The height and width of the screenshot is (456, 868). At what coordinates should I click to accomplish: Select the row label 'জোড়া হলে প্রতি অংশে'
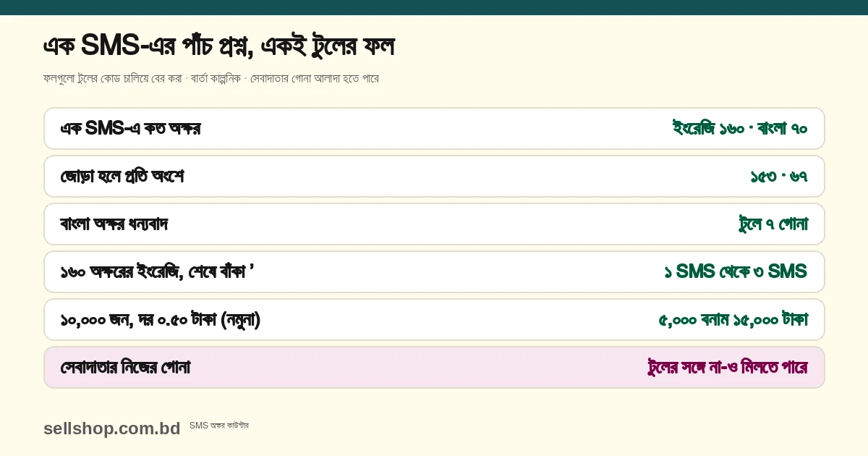[122, 177]
